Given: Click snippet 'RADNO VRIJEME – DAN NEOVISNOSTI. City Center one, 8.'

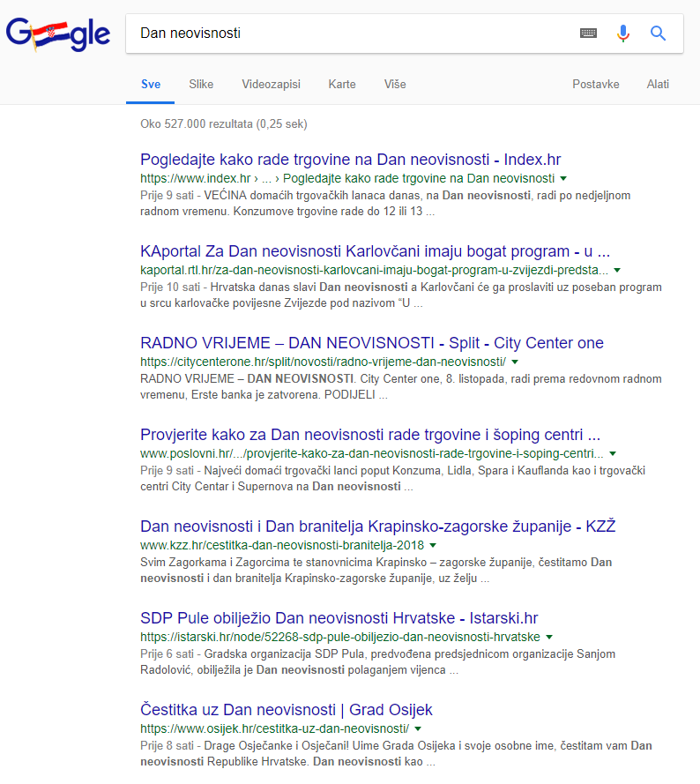Looking at the screenshot, I should (400, 387).
